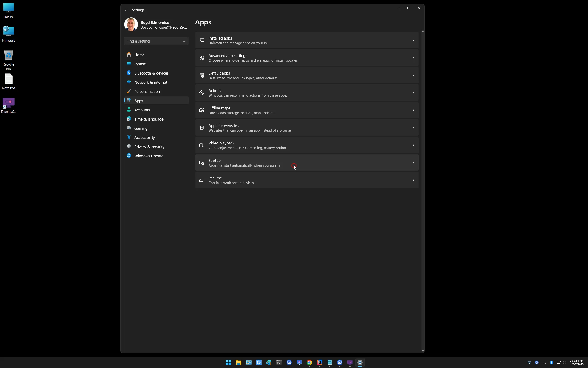Image resolution: width=588 pixels, height=368 pixels.
Task: Click the chevron on Offline maps row
Action: tap(413, 110)
